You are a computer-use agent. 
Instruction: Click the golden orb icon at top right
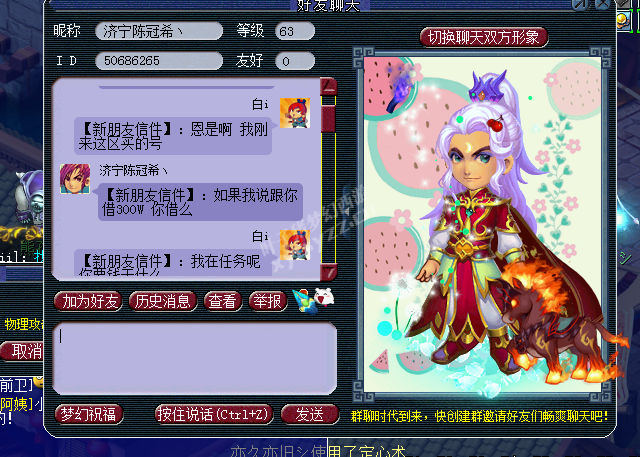(x=623, y=20)
